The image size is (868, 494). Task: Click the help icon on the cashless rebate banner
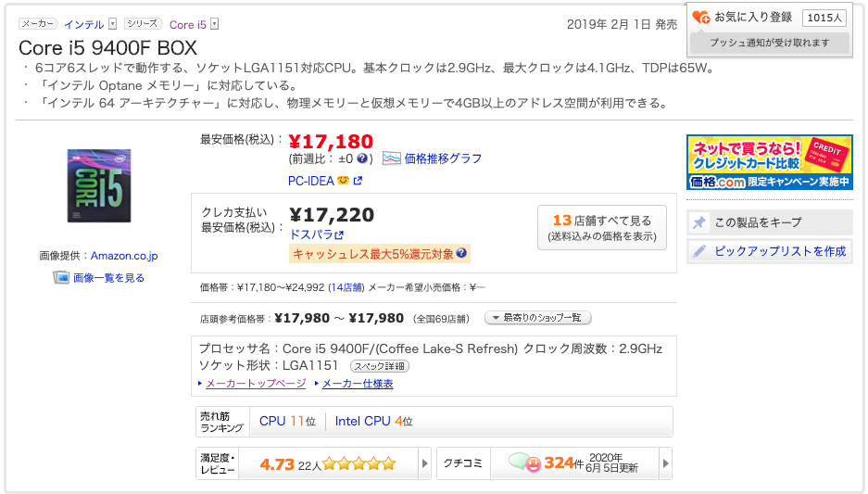[461, 253]
